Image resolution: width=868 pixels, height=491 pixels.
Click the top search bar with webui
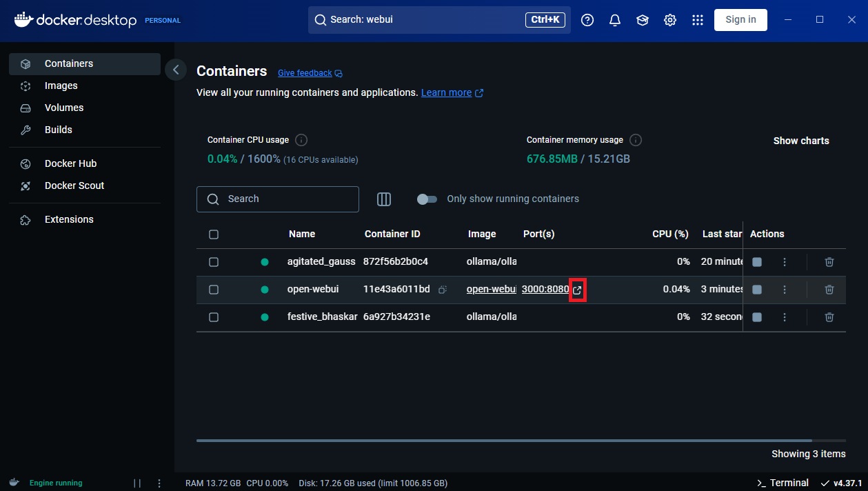click(439, 20)
